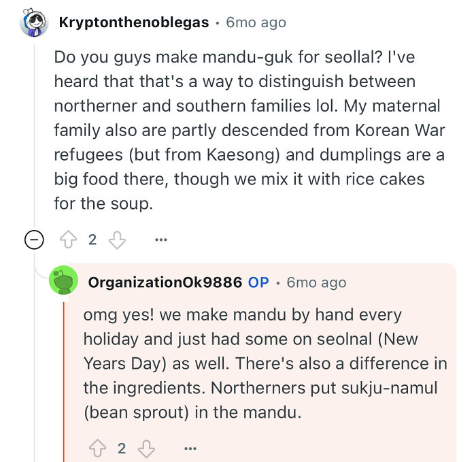The height and width of the screenshot is (462, 476).
Task: Click the highlighted reply text about sukju-namul
Action: tap(265, 363)
